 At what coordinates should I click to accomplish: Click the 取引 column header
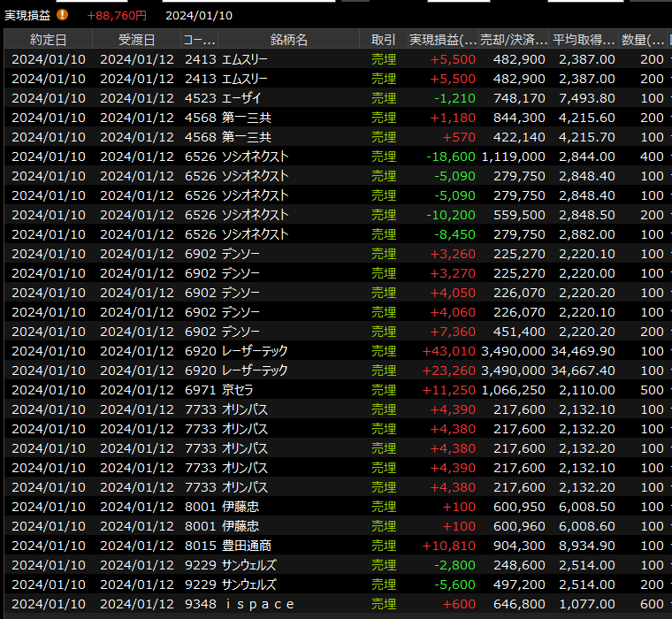(x=384, y=40)
